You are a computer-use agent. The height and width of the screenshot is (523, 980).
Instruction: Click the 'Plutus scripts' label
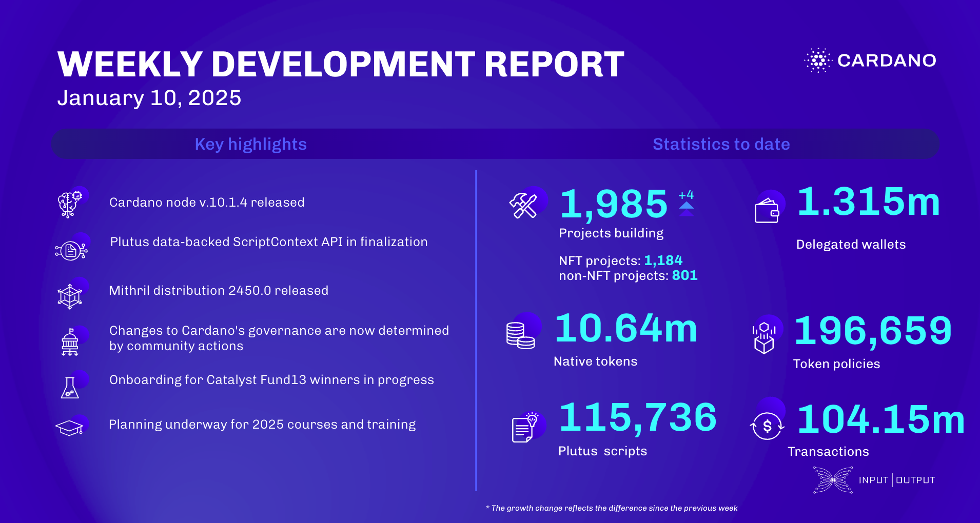[x=602, y=451]
